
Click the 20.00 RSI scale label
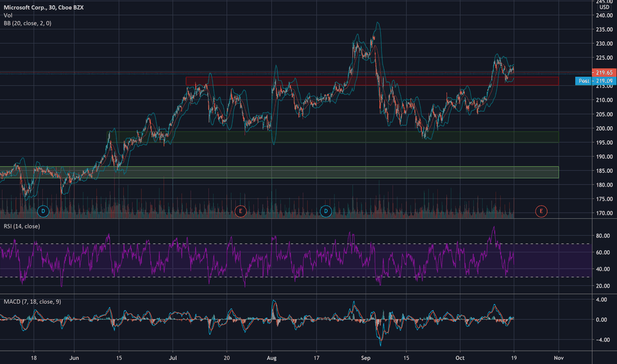603,286
